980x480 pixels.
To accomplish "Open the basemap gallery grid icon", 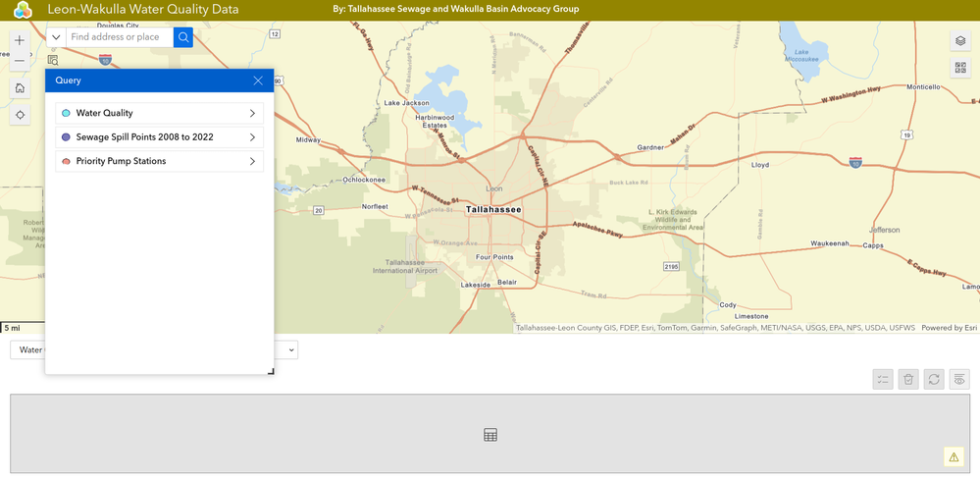I will point(960,68).
